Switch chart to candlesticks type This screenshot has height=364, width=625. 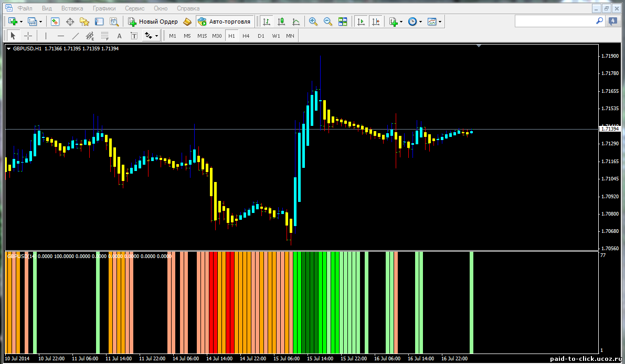(281, 22)
